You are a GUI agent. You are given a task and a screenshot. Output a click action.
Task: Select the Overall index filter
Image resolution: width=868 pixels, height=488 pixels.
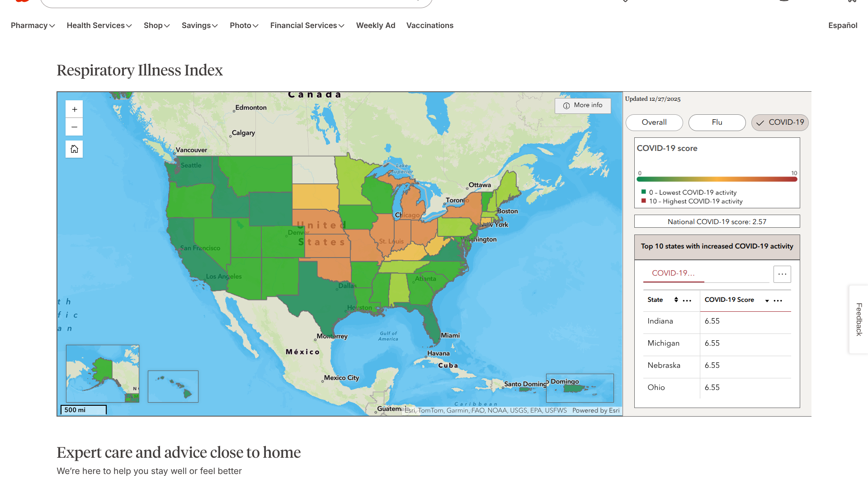654,122
